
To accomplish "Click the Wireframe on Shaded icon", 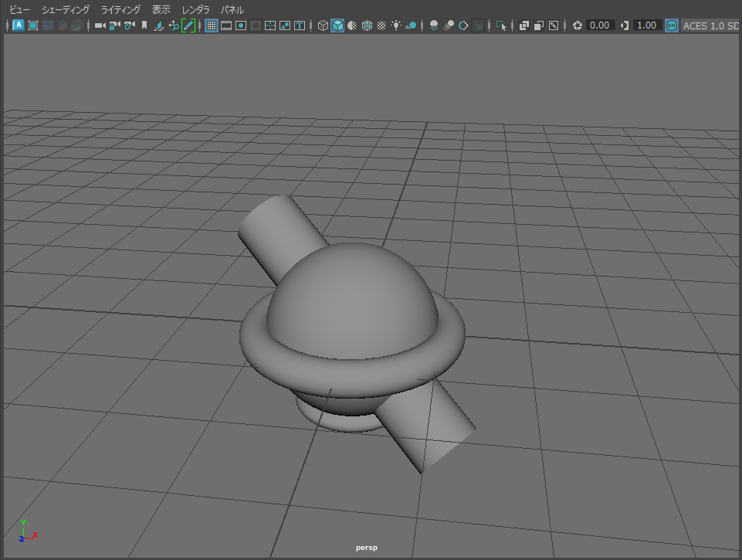I will coord(367,25).
